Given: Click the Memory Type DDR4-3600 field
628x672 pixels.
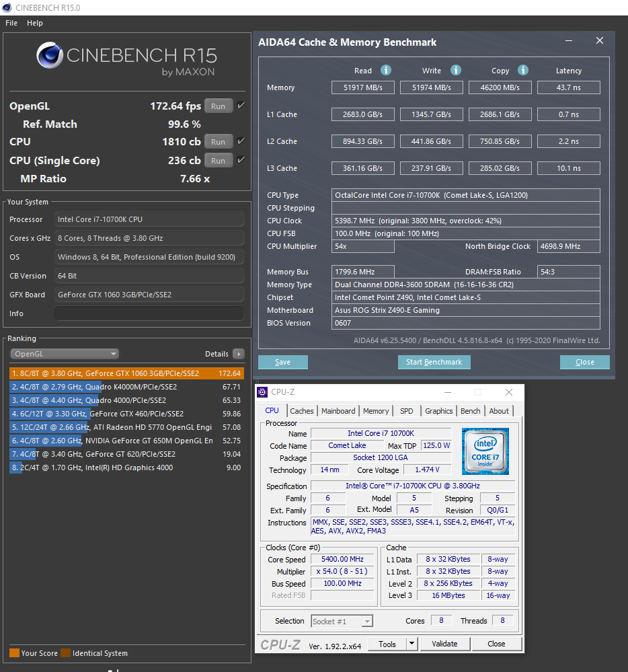Looking at the screenshot, I should click(x=466, y=285).
